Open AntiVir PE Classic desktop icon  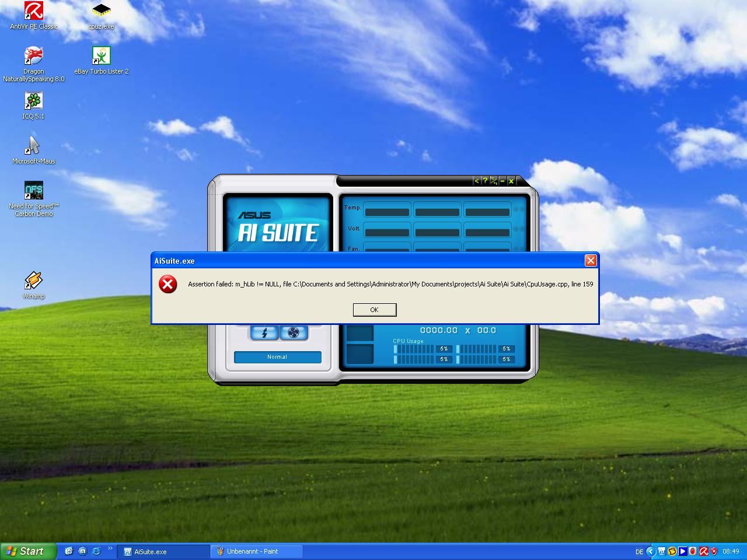(34, 15)
